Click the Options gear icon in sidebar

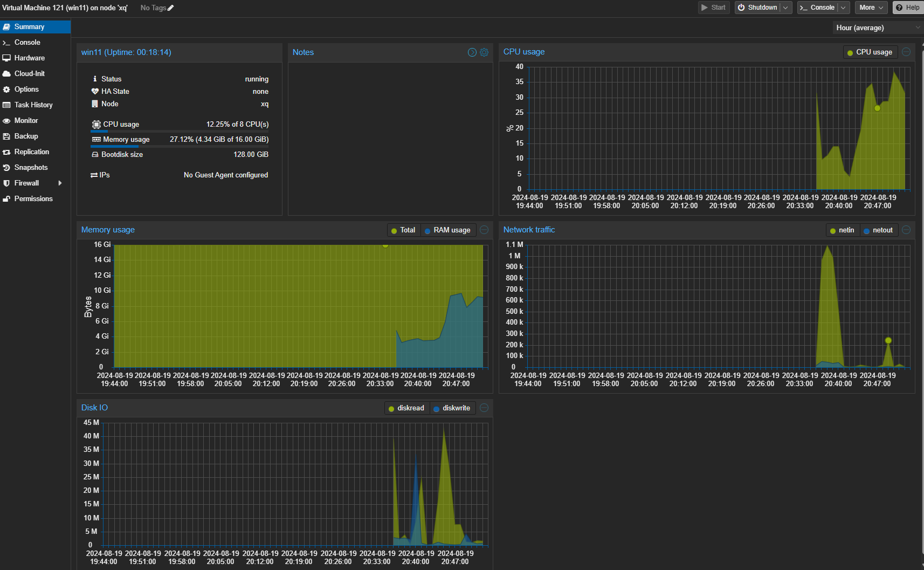point(6,89)
